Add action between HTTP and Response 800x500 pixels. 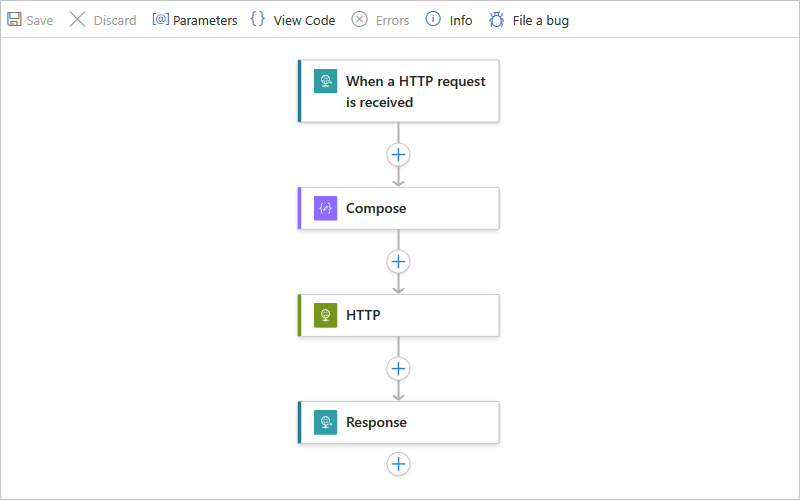(x=399, y=369)
